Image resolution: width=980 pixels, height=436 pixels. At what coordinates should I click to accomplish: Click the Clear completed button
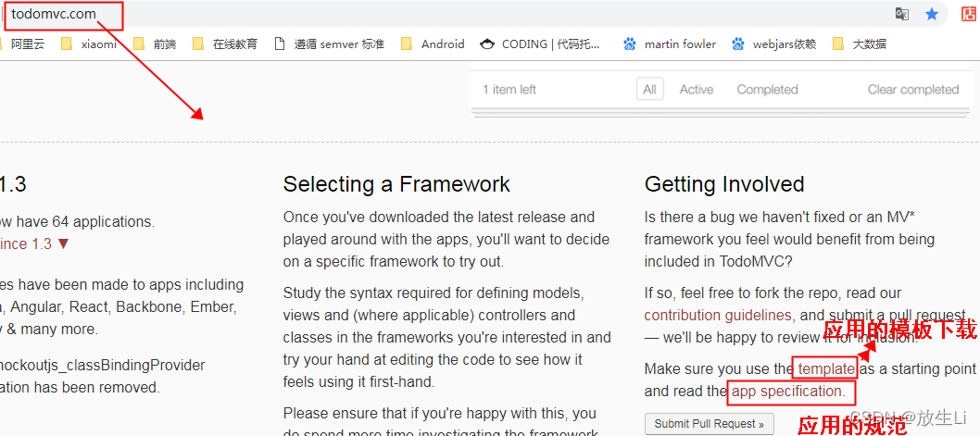pos(912,90)
